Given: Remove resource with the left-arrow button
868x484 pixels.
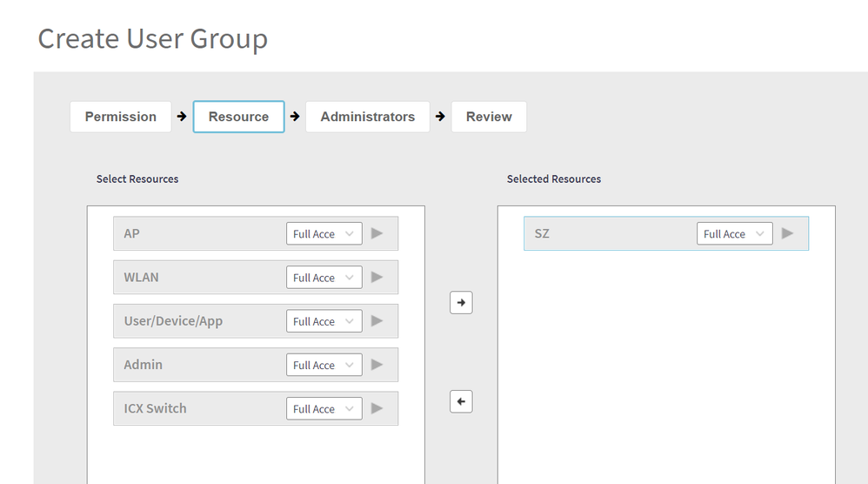Looking at the screenshot, I should click(461, 401).
